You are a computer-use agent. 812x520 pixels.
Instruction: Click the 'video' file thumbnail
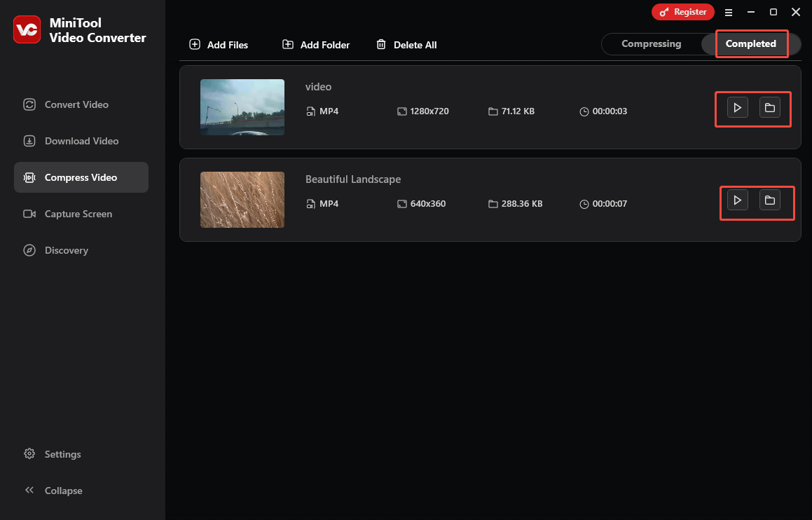coord(242,107)
